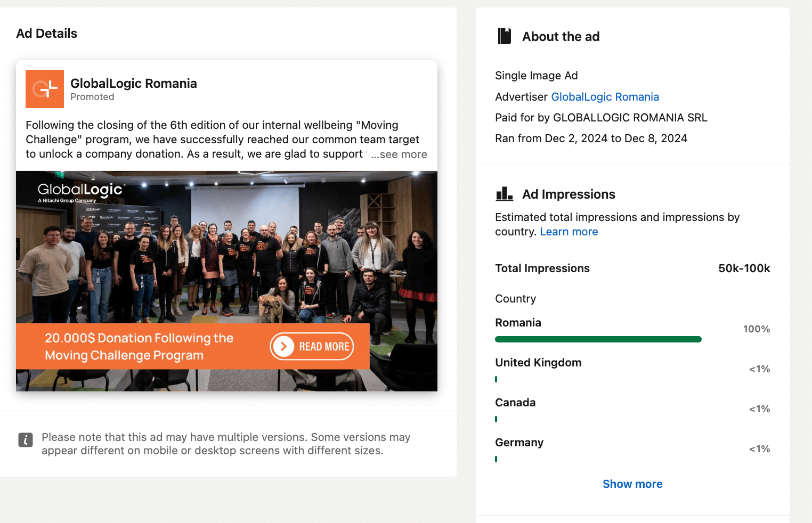Viewport: 812px width, 523px height.
Task: Click the document icon beside About the ad
Action: tap(504, 36)
